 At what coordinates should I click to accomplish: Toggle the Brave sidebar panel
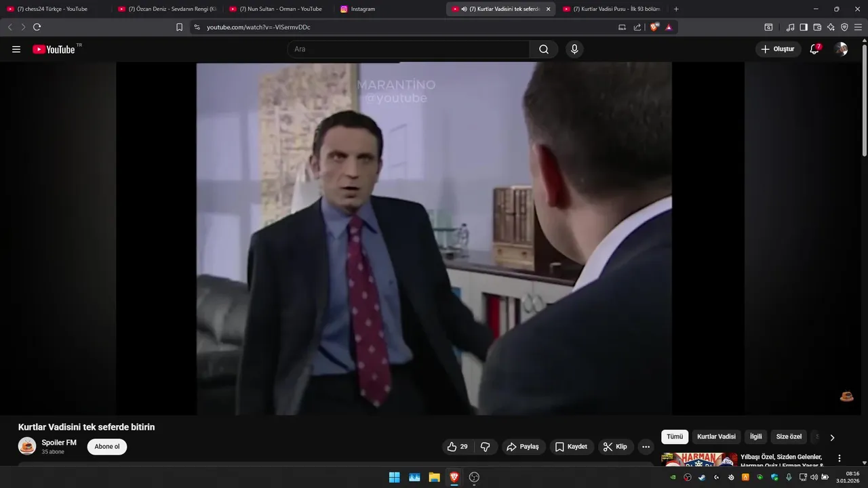click(804, 27)
